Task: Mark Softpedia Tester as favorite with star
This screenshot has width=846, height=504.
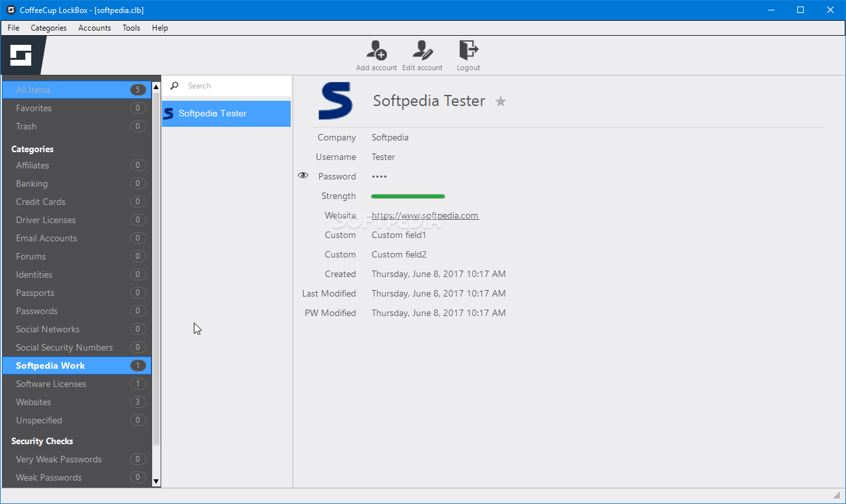Action: click(x=501, y=101)
